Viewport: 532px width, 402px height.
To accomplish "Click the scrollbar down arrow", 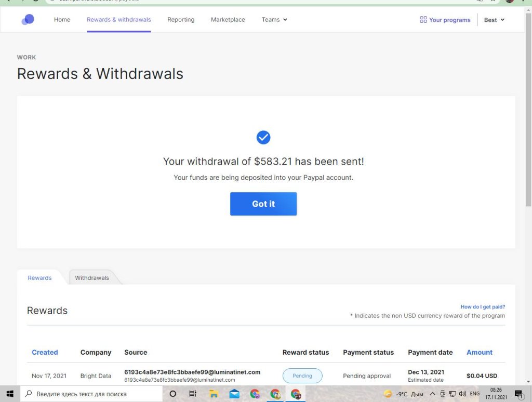I will coord(528,381).
